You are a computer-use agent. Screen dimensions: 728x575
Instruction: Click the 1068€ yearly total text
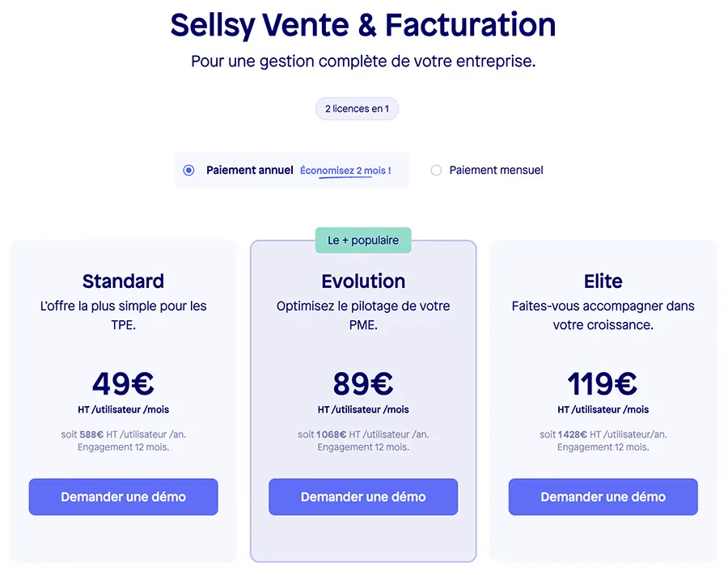pyautogui.click(x=332, y=434)
